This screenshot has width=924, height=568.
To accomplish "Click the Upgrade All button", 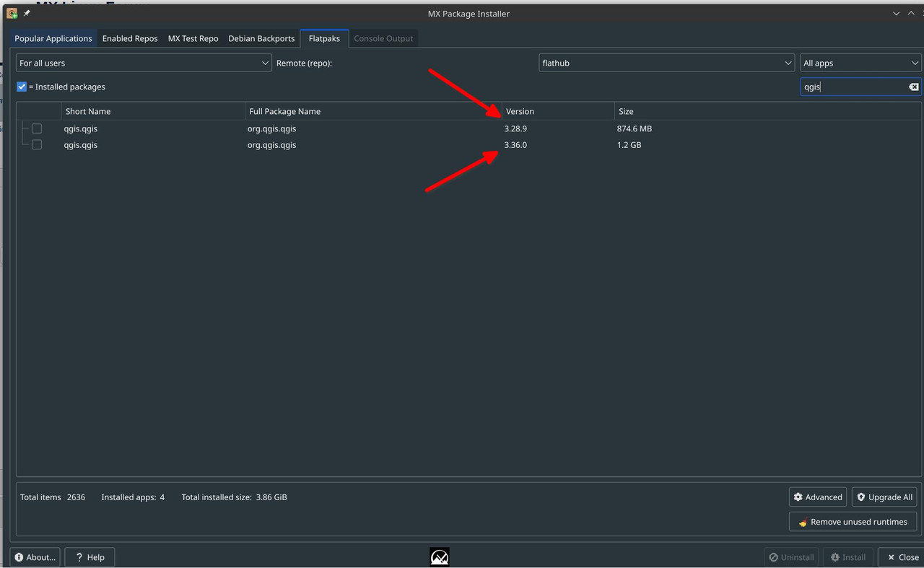I will [884, 497].
